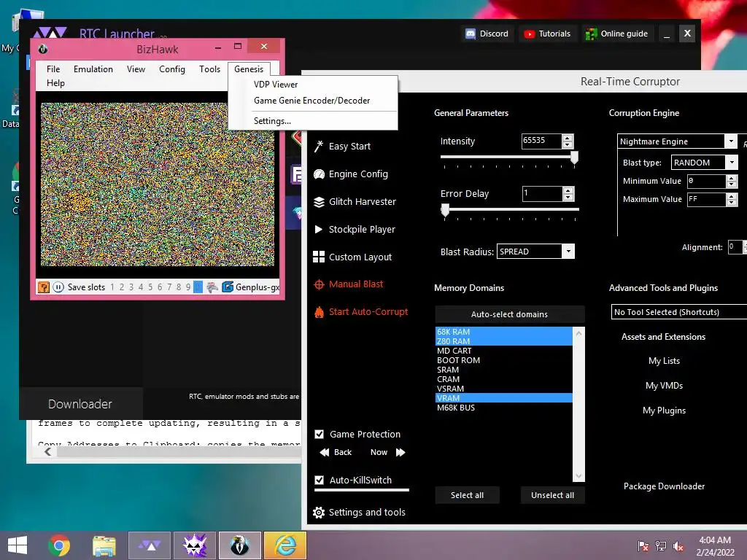Trigger Manual Blast via its crosshair icon
747x560 pixels.
tap(319, 284)
